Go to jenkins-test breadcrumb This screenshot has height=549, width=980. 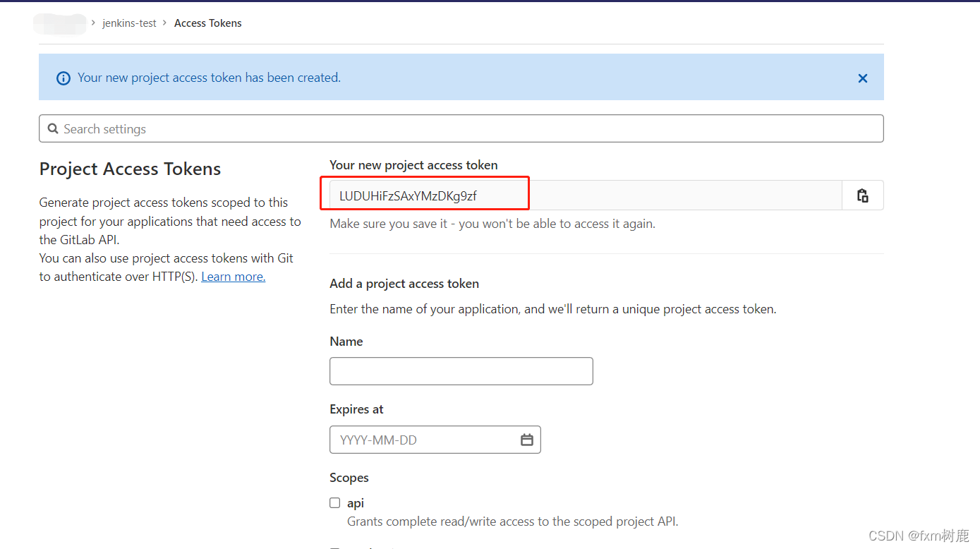129,23
